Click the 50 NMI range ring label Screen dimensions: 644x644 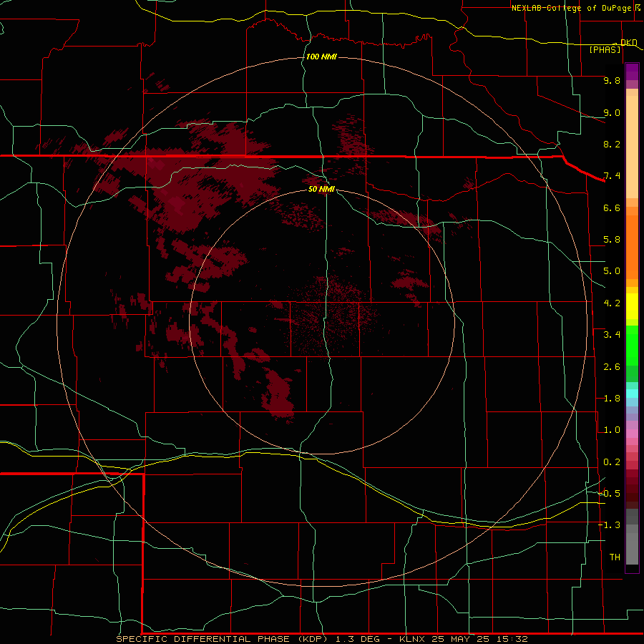click(321, 189)
